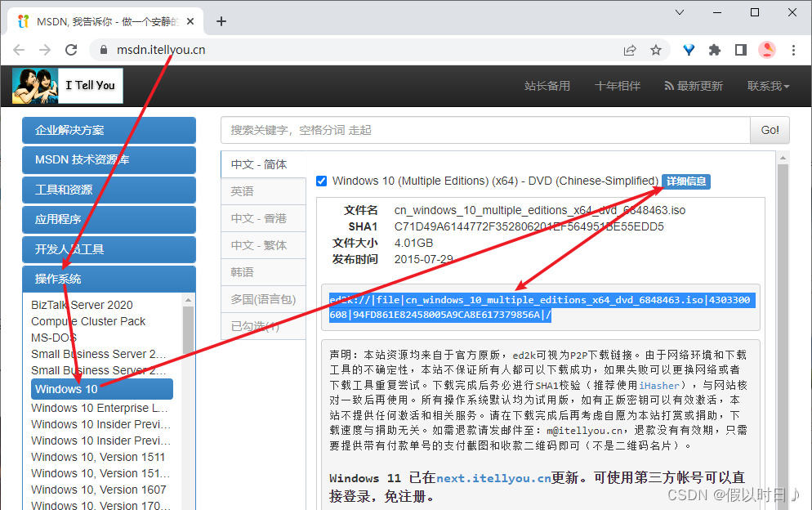
Task: Open the blue bird extension icon
Action: pos(689,50)
